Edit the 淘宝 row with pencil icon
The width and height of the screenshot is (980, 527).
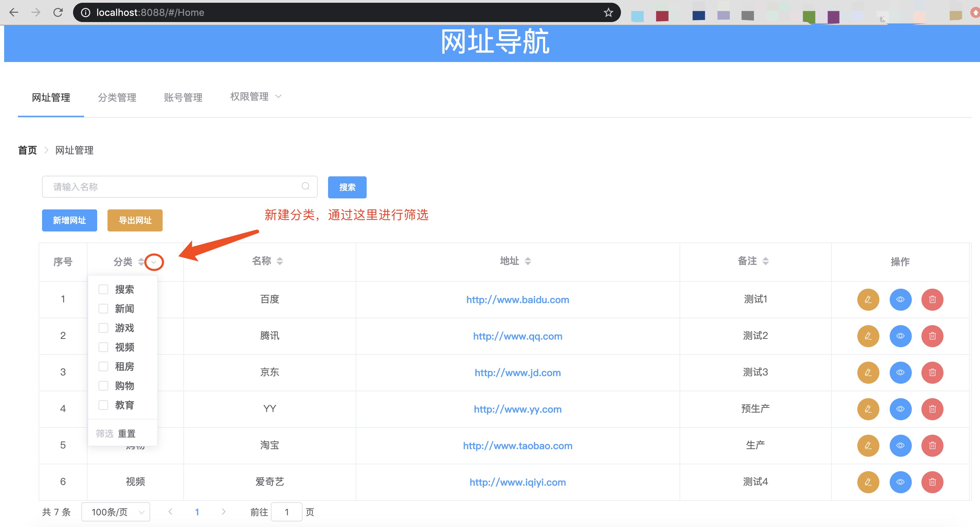(868, 446)
